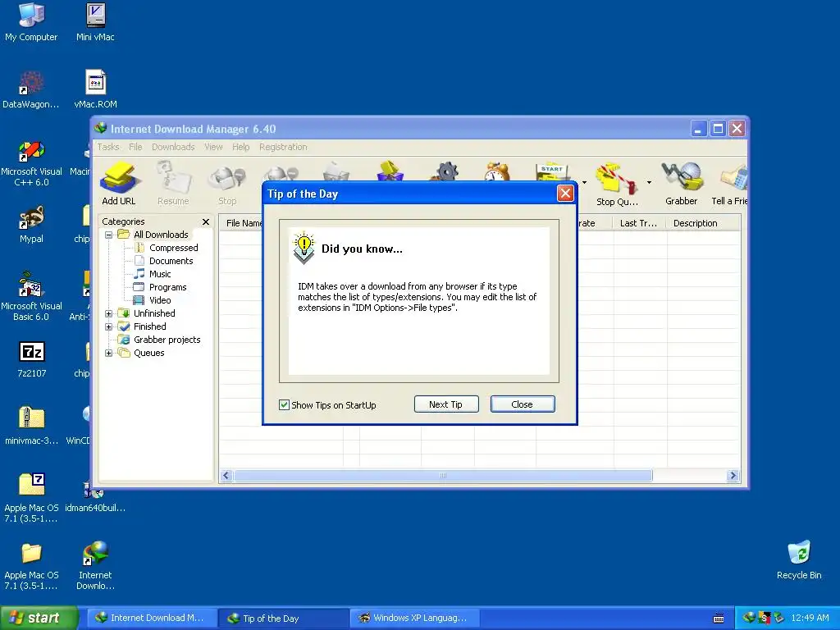840x630 pixels.
Task: Select the Grabber projects item
Action: pyautogui.click(x=167, y=340)
